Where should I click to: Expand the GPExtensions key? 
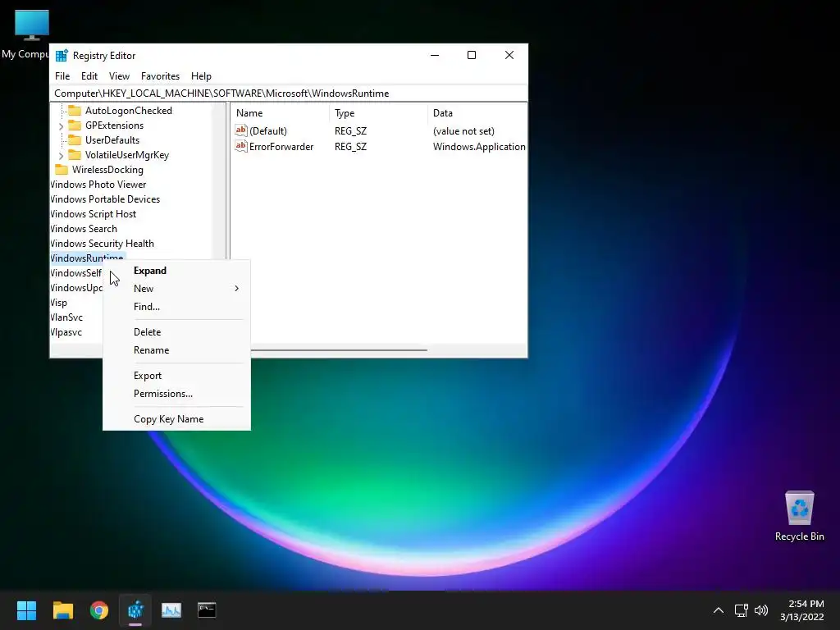61,126
